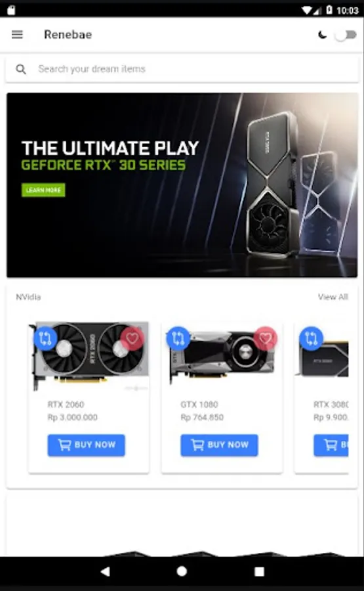Favorite the GTX 1080 with heart
The height and width of the screenshot is (591, 364).
(x=266, y=338)
